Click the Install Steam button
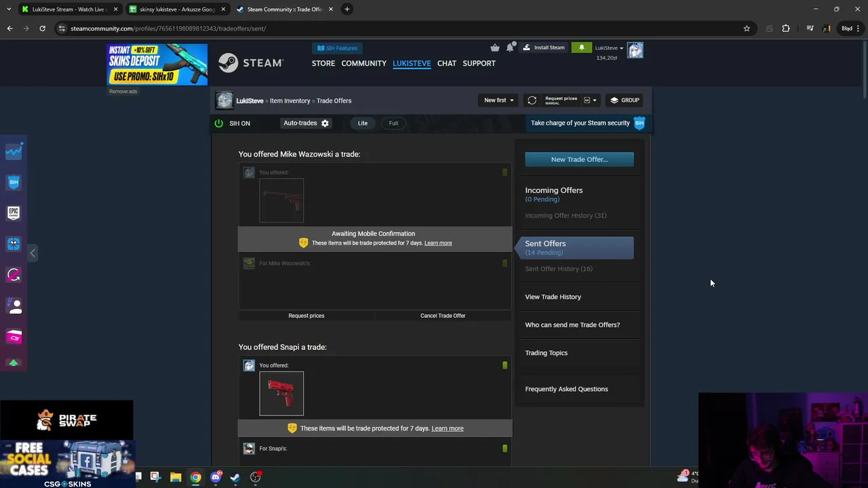868x488 pixels. coord(544,47)
